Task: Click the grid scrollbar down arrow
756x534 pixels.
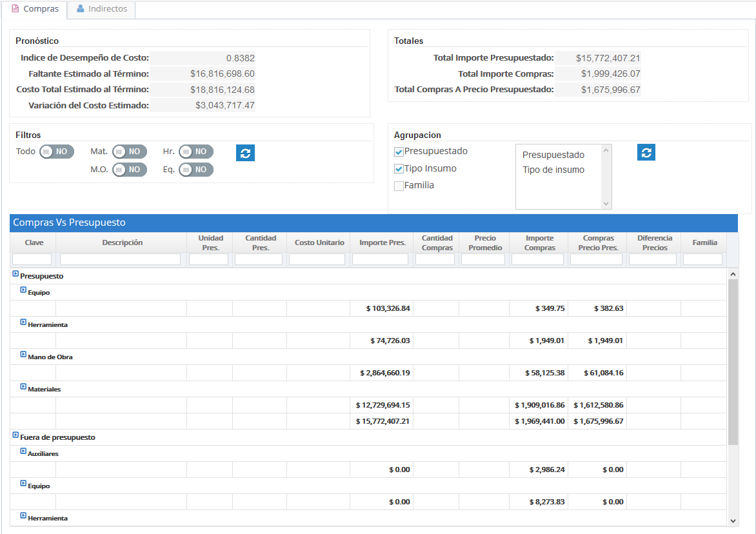Action: pos(733,520)
